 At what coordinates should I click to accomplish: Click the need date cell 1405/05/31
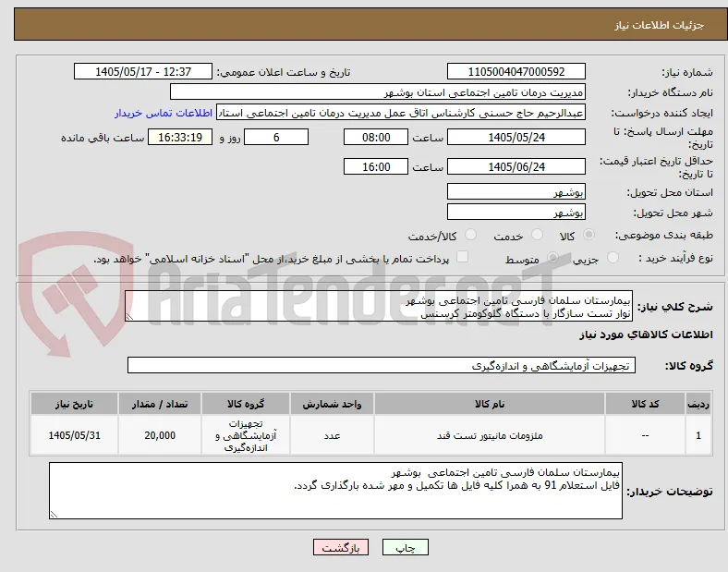(x=74, y=435)
